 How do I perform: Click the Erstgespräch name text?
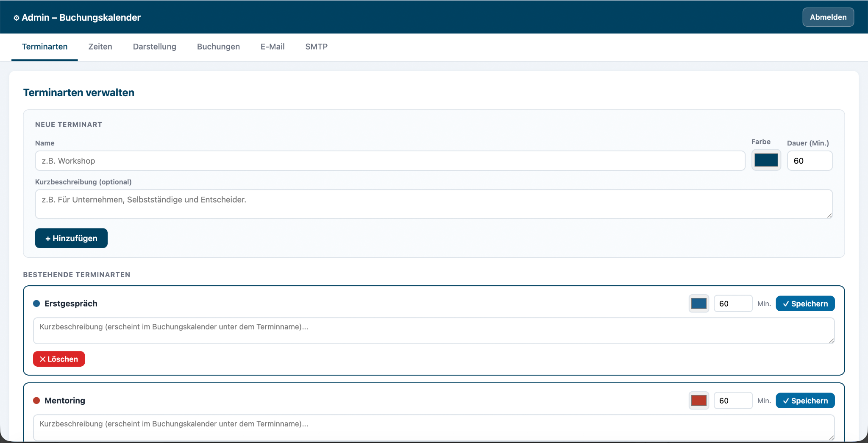pyautogui.click(x=71, y=304)
